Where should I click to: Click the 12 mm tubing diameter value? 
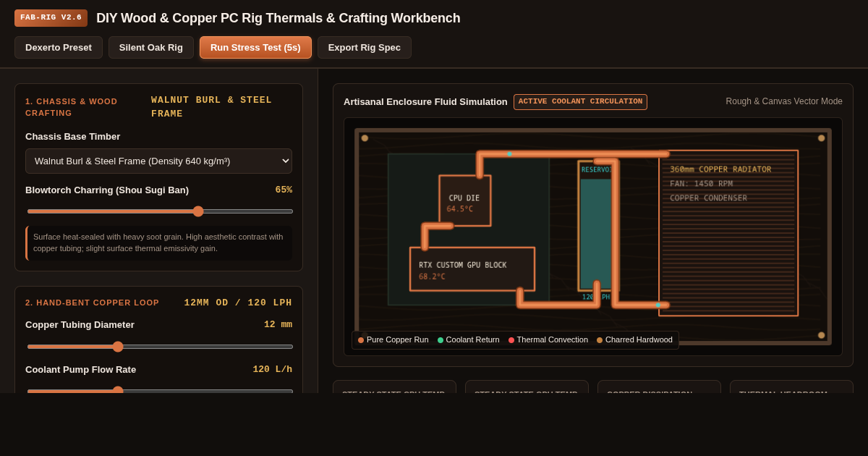coord(278,324)
